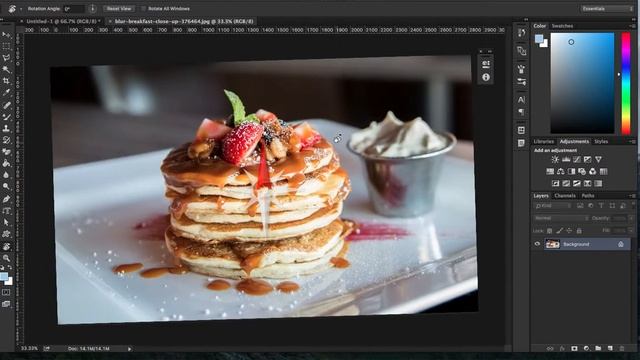The height and width of the screenshot is (360, 640).
Task: Select the Polygonal Lasso tool
Action: (6, 58)
